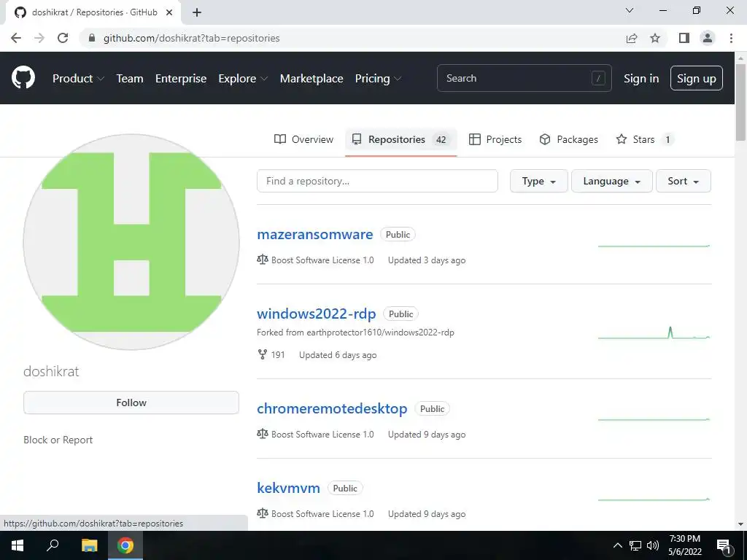The width and height of the screenshot is (747, 560).
Task: Open File Explorer from taskbar
Action: click(x=89, y=545)
